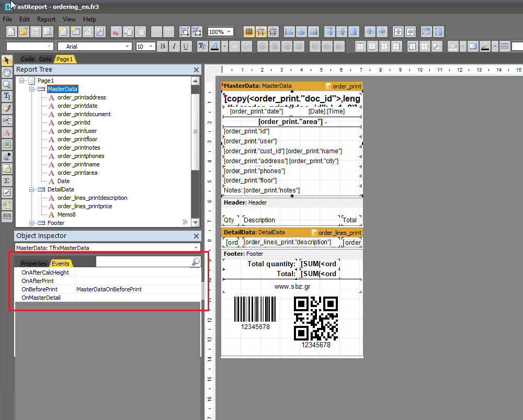This screenshot has height=420, width=523.
Task: Collapse the DetailData tree node
Action: click(32, 189)
